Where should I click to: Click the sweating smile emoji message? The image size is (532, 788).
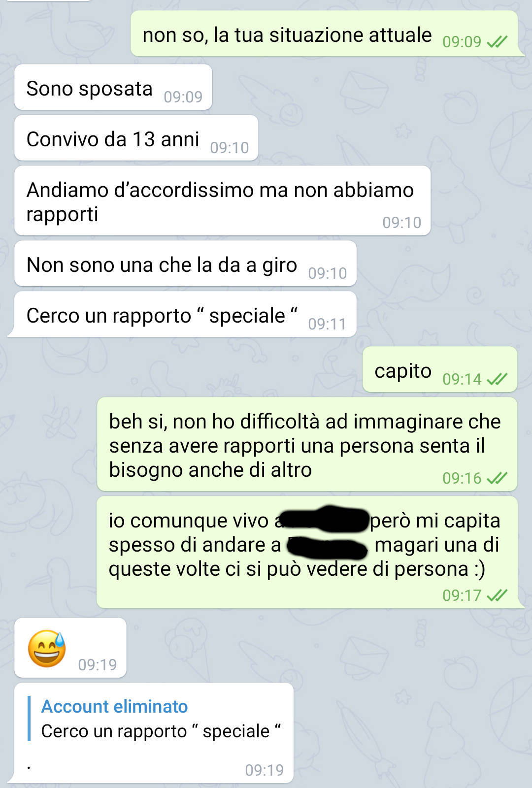pyautogui.click(x=70, y=648)
